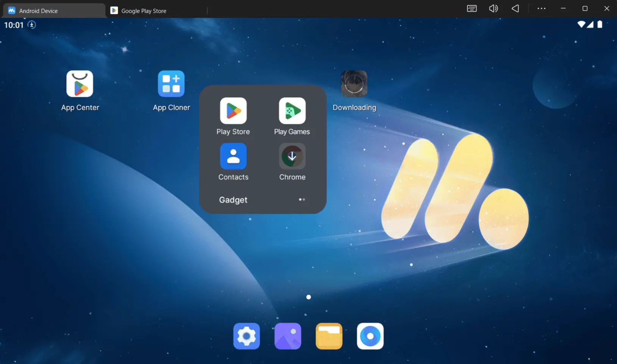This screenshot has width=617, height=364.
Task: Switch to the Google Play Store tab
Action: 156,11
